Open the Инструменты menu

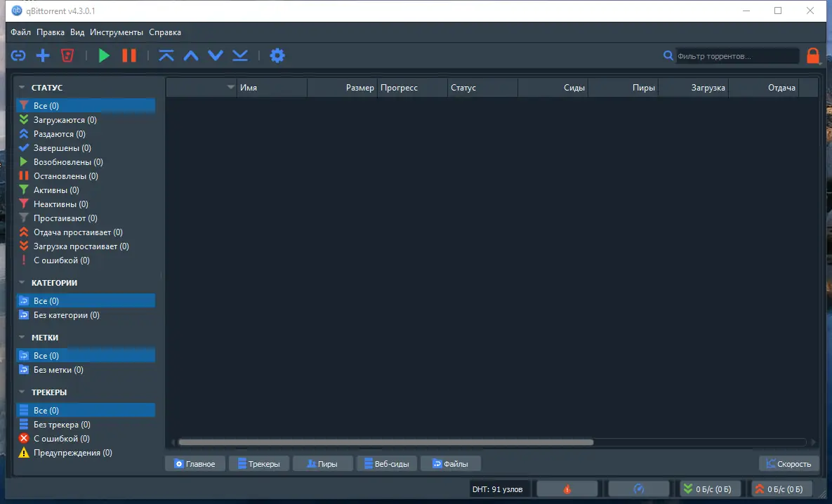tap(117, 32)
